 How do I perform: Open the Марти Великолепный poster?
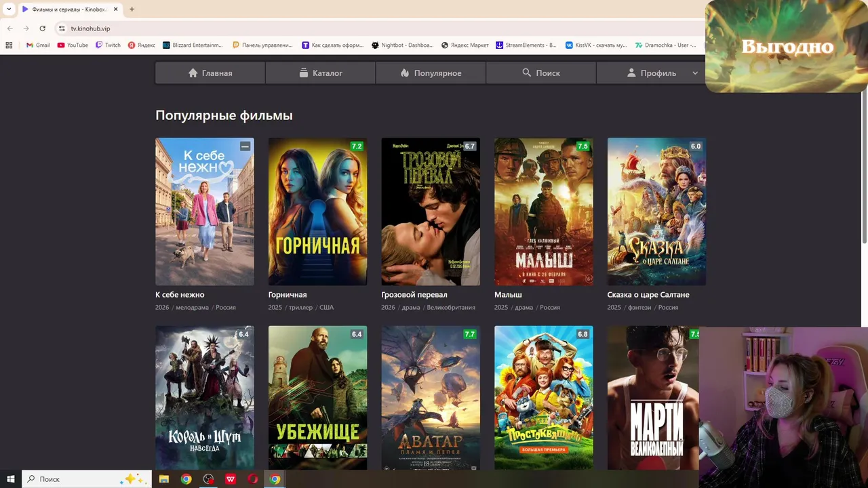click(653, 398)
